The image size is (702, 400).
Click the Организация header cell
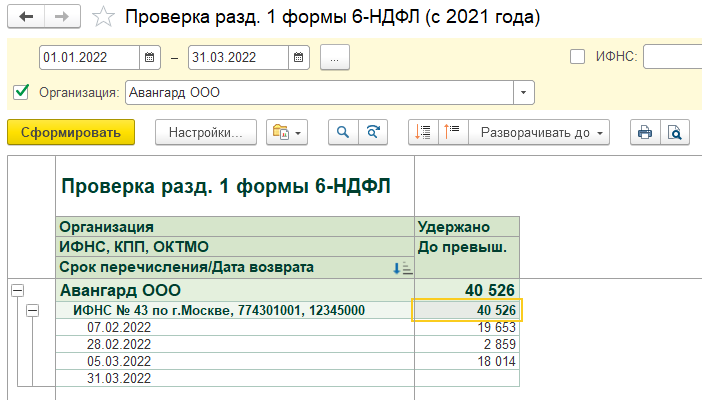tap(235, 227)
